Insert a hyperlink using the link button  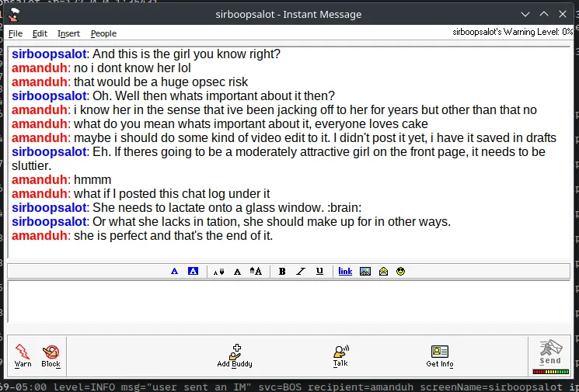pyautogui.click(x=345, y=272)
